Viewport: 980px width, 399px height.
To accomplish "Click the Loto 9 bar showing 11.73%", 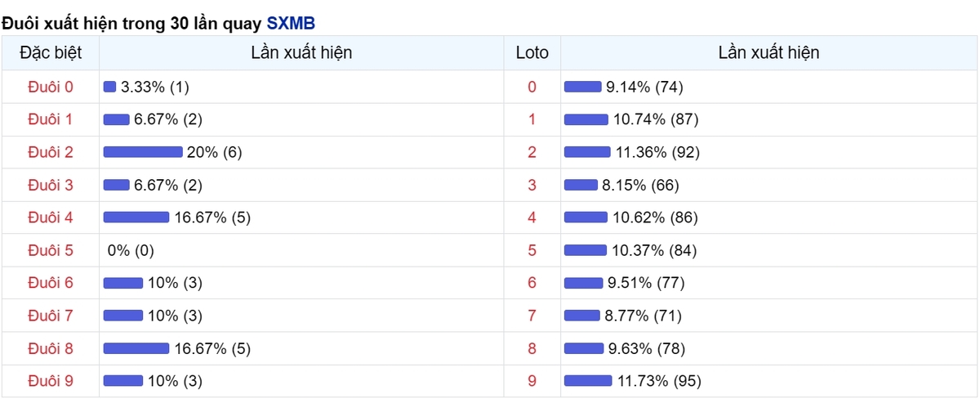I will 588,381.
